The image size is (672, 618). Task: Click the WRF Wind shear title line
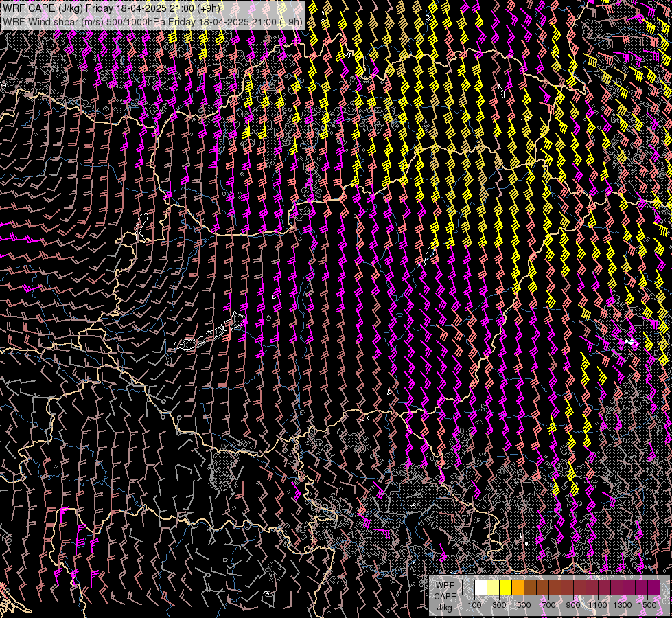[x=152, y=21]
